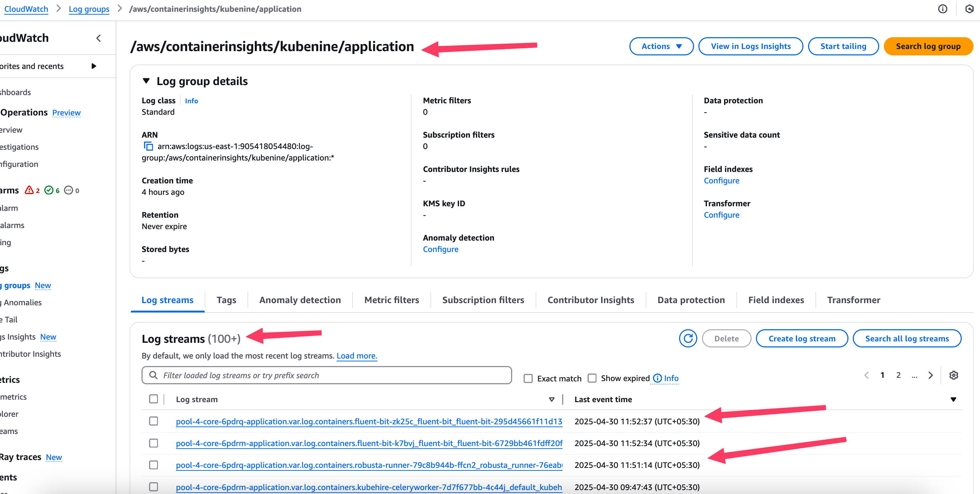The height and width of the screenshot is (494, 980).
Task: Enable the Exact match checkbox
Action: [x=528, y=378]
